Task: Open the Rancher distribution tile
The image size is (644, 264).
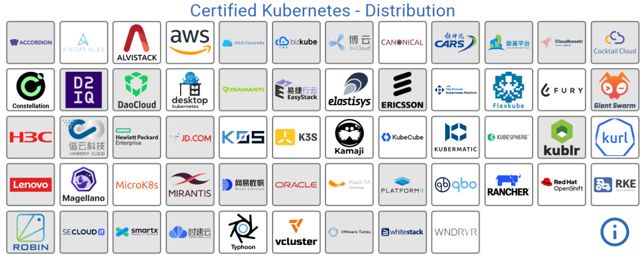Action: pos(508,185)
